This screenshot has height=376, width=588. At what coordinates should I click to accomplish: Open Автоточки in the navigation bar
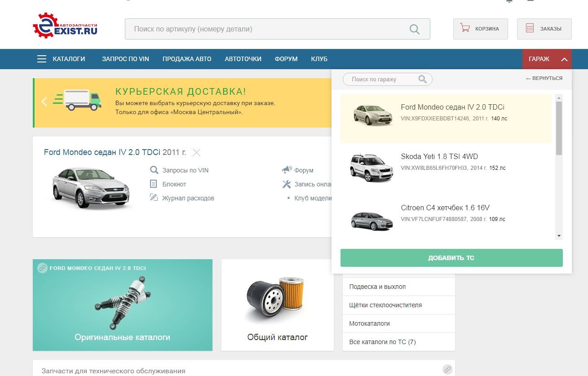(x=243, y=59)
